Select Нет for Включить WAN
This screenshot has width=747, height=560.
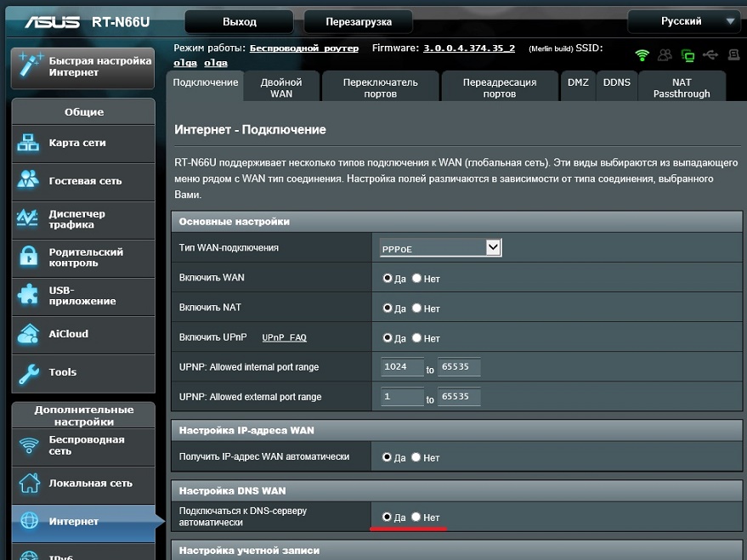[x=416, y=278]
